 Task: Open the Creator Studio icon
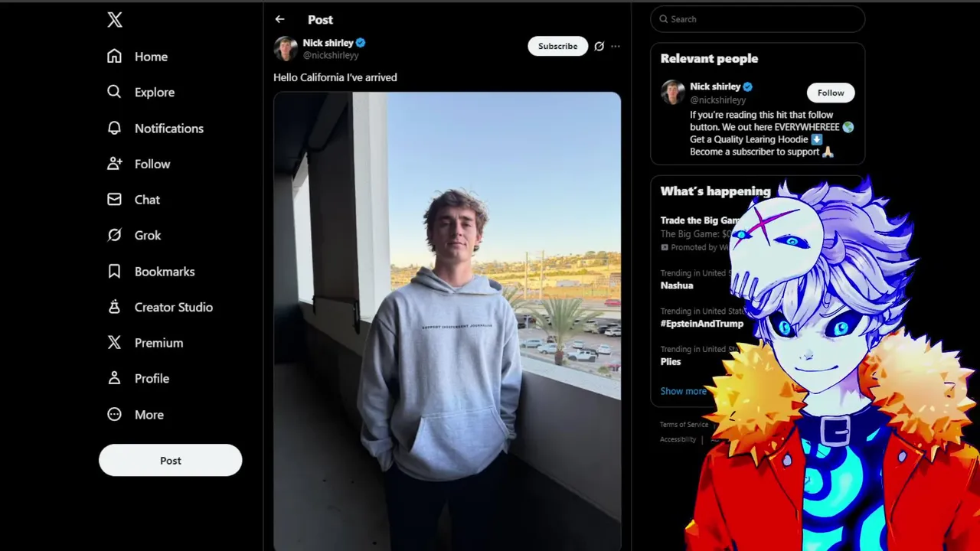click(114, 307)
